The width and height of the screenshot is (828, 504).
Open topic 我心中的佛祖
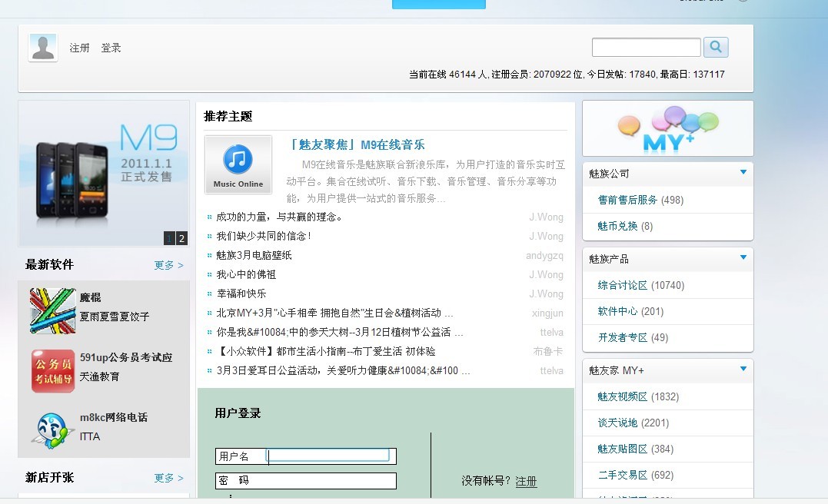[246, 274]
